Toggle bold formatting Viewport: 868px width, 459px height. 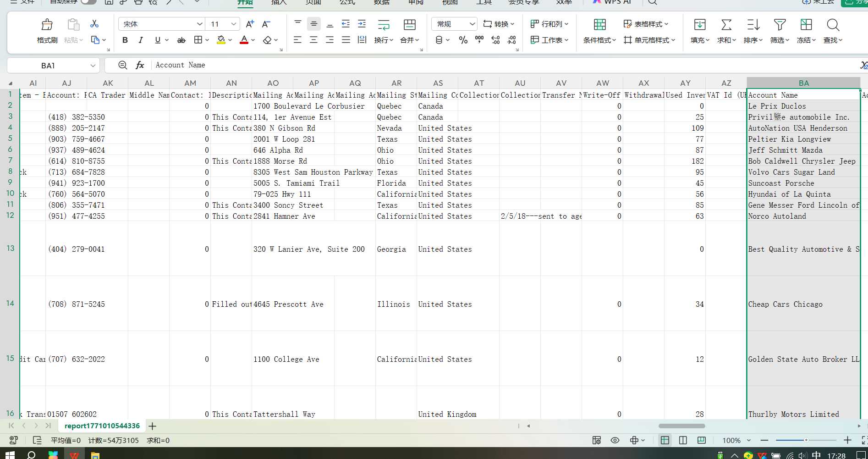click(125, 40)
